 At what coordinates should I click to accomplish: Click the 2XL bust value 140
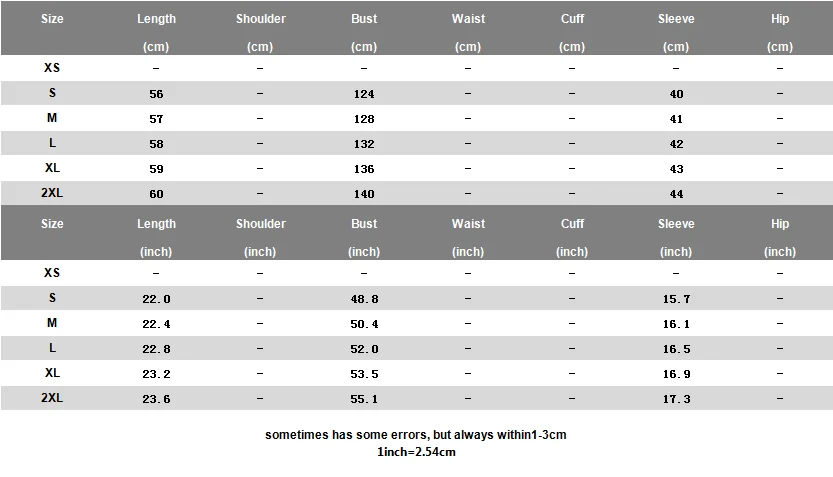point(364,194)
